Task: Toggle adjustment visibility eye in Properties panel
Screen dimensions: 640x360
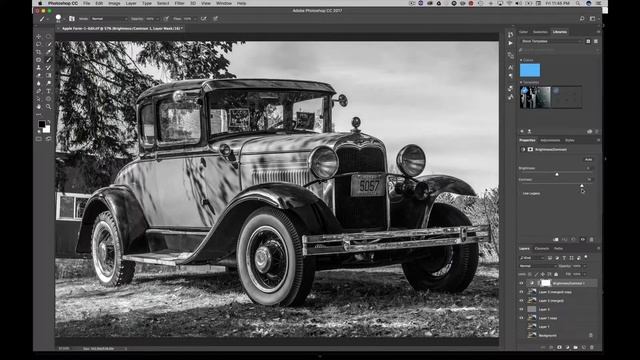Action: pos(583,240)
